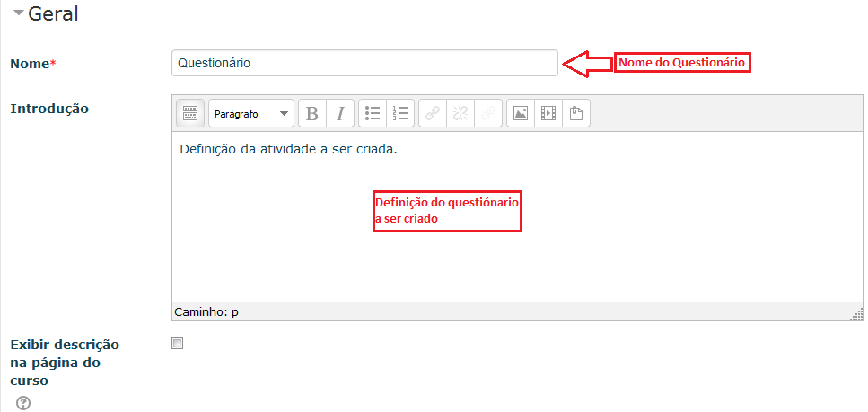This screenshot has height=412, width=868.
Task: Open the insert image dialog
Action: point(521,113)
